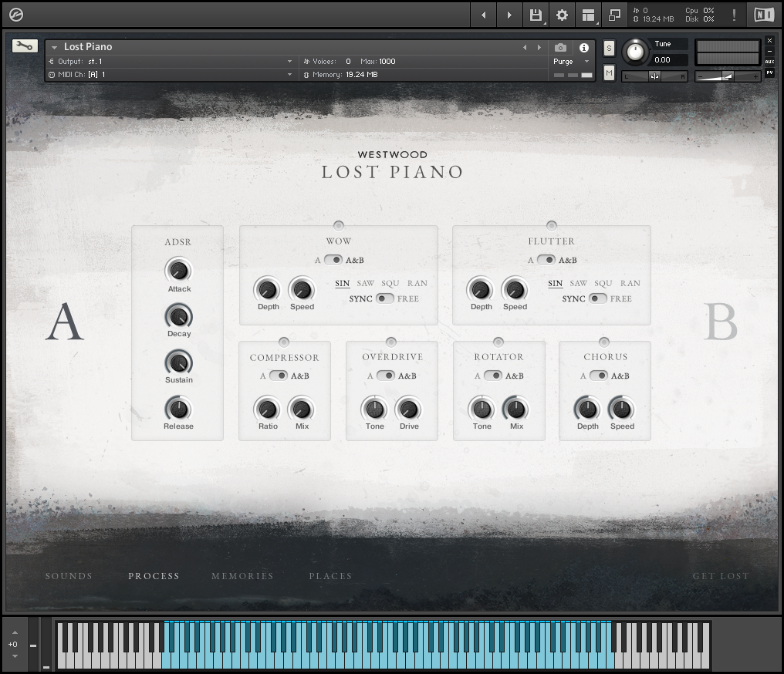Shift keyboard octave down arrow
Image resolution: width=784 pixels, height=674 pixels.
click(x=15, y=656)
